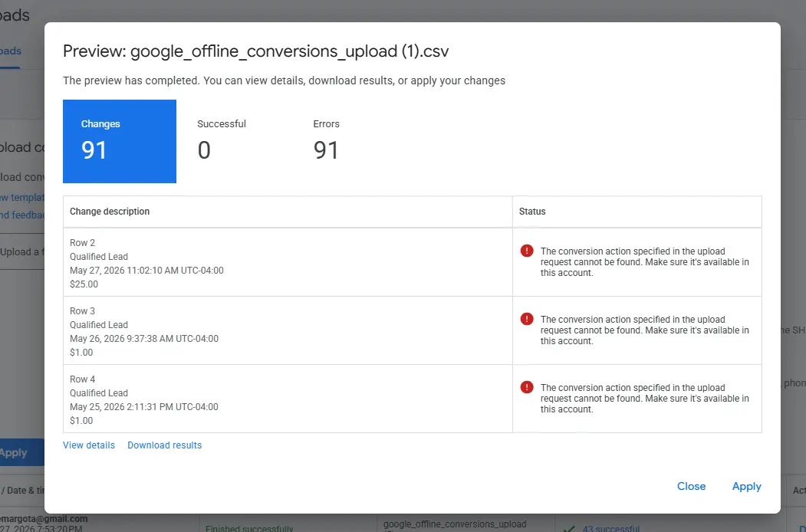Select the Row 3 label text

coord(82,311)
